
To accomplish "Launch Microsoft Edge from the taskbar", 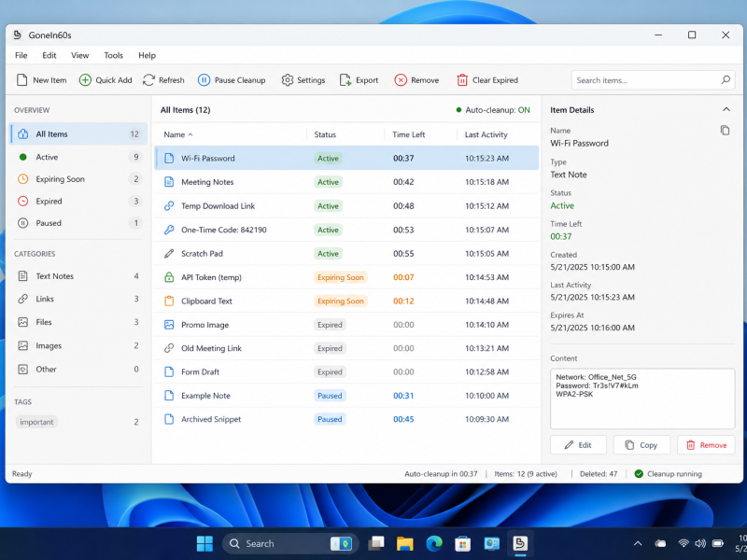I will pyautogui.click(x=434, y=543).
